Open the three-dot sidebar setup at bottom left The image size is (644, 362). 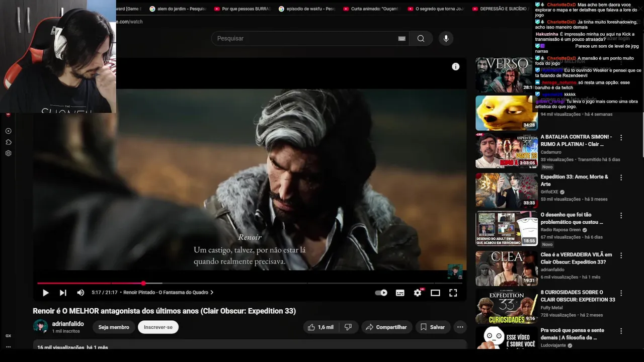click(8, 347)
